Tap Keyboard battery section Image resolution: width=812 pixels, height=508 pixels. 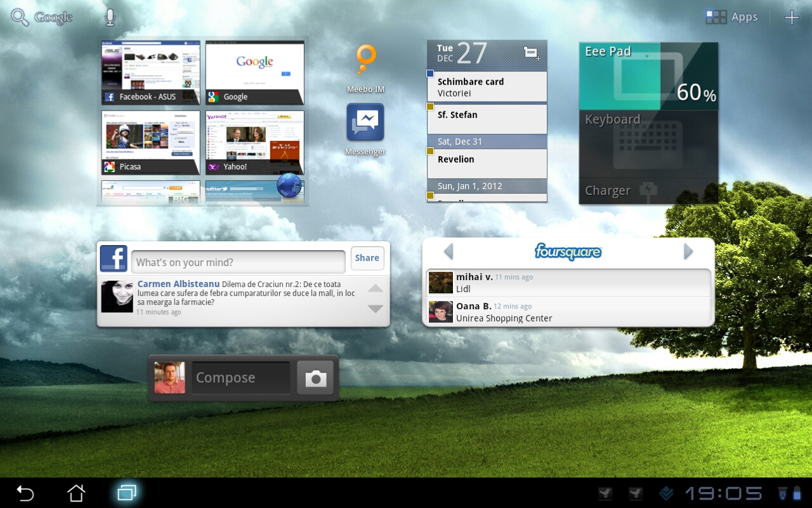648,144
